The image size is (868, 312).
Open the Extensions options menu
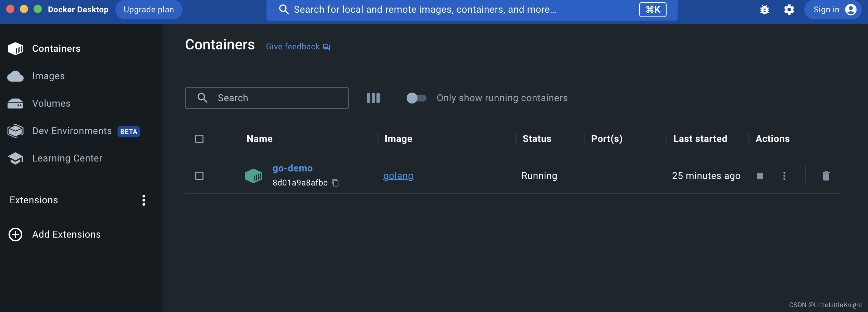click(144, 200)
